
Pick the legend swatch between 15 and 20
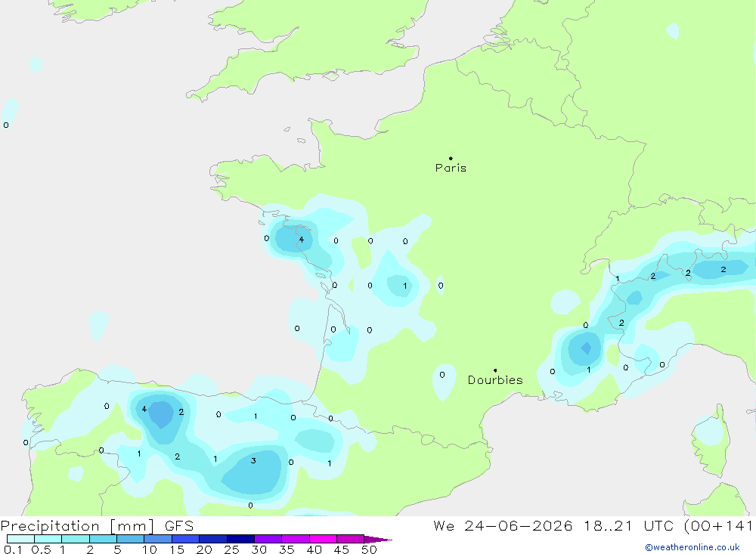click(185, 539)
